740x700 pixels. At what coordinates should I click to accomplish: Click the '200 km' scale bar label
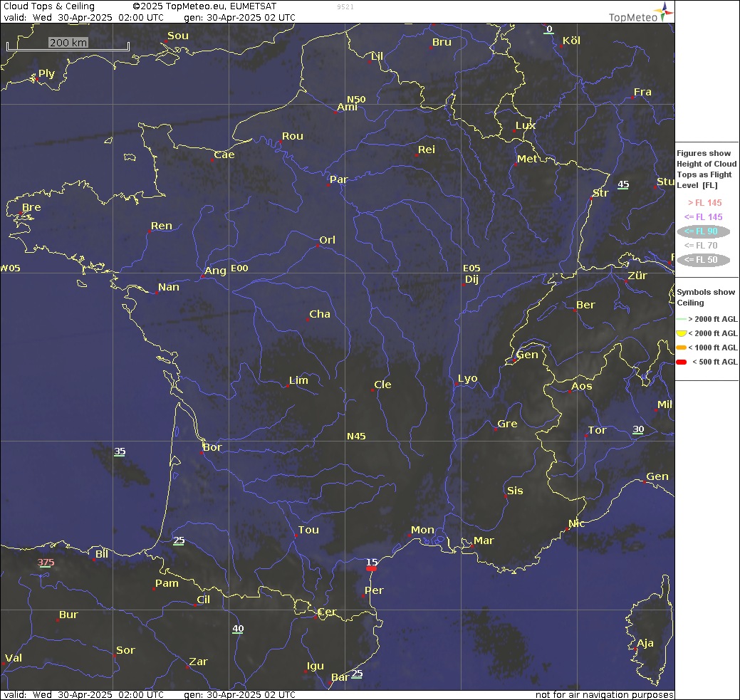(x=68, y=43)
